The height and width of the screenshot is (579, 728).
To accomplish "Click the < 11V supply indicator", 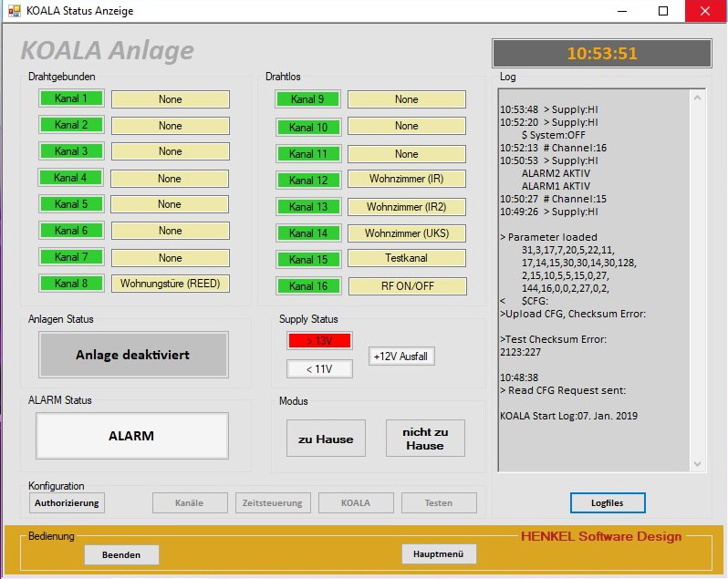I will (319, 369).
